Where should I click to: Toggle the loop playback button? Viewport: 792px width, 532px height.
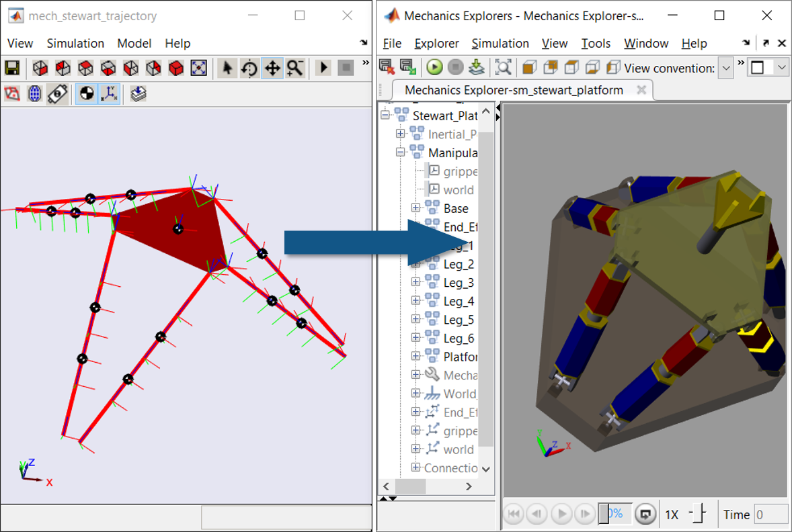(x=645, y=515)
